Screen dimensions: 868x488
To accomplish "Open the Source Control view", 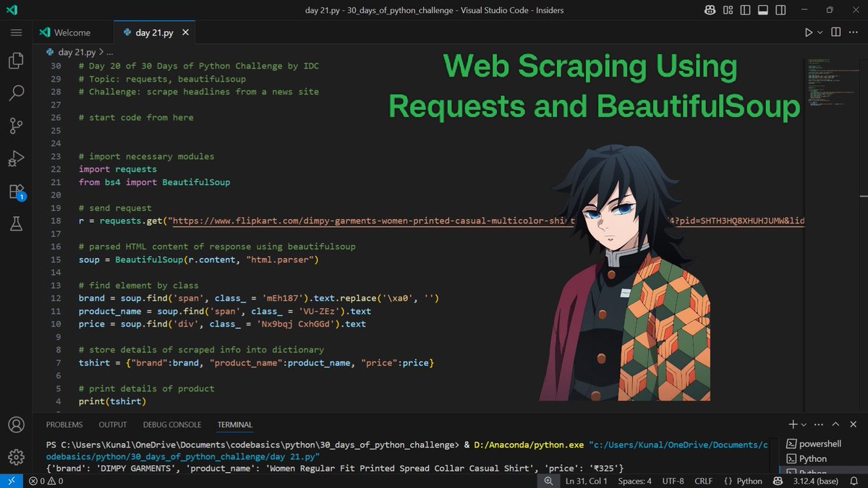I will (16, 126).
